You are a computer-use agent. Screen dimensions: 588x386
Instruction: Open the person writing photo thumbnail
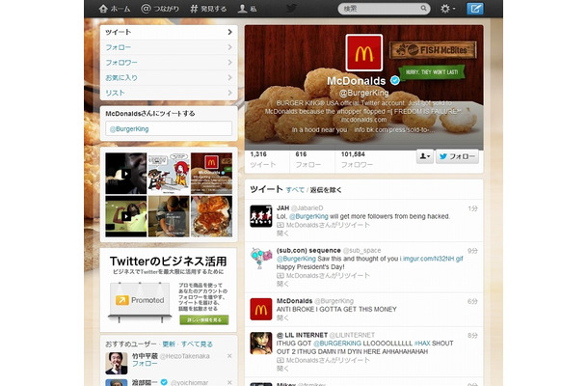pos(169,216)
